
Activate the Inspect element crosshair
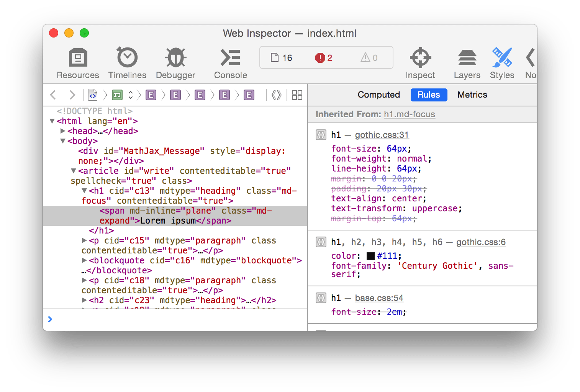click(420, 58)
